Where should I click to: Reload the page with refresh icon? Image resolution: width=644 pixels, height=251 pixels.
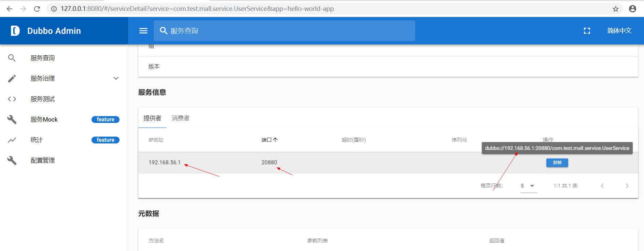[x=37, y=9]
